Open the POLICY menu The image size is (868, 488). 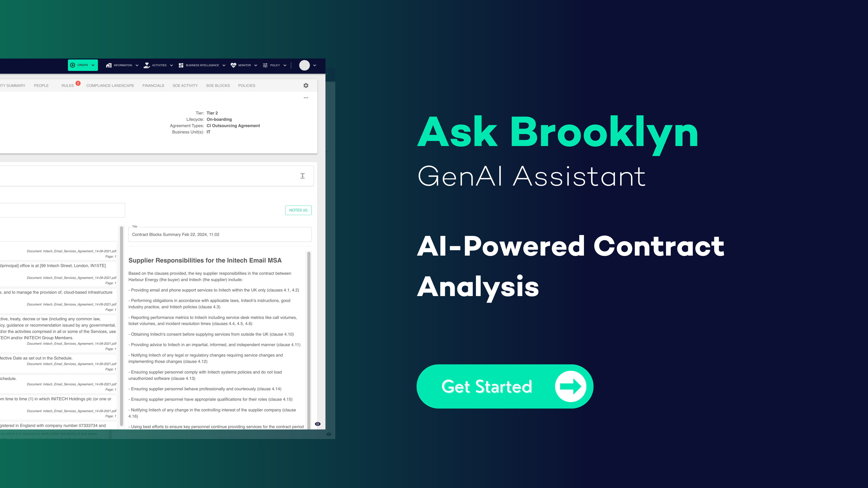pyautogui.click(x=276, y=65)
